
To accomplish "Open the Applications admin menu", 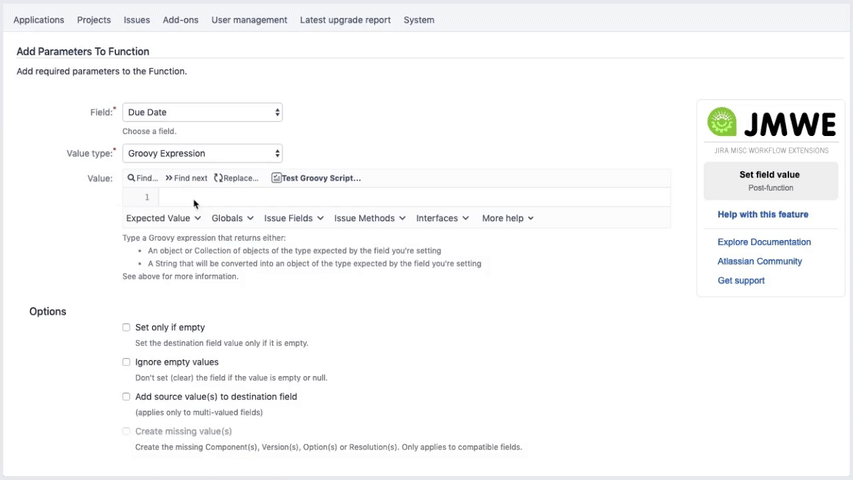I will [x=39, y=20].
